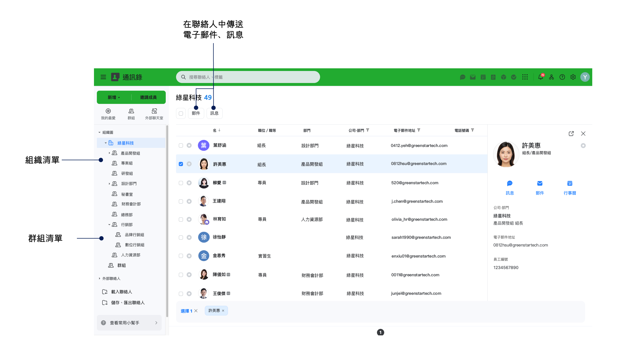Click the settings gear in header
The height and width of the screenshot is (353, 644).
573,77
